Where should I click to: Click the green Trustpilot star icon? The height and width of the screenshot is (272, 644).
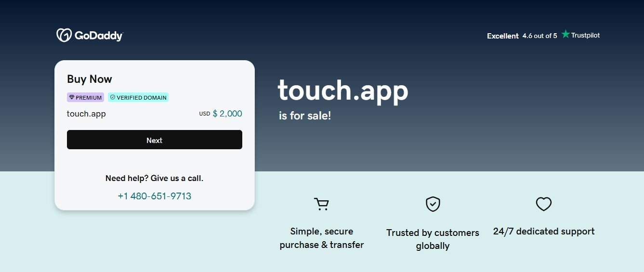pyautogui.click(x=565, y=34)
